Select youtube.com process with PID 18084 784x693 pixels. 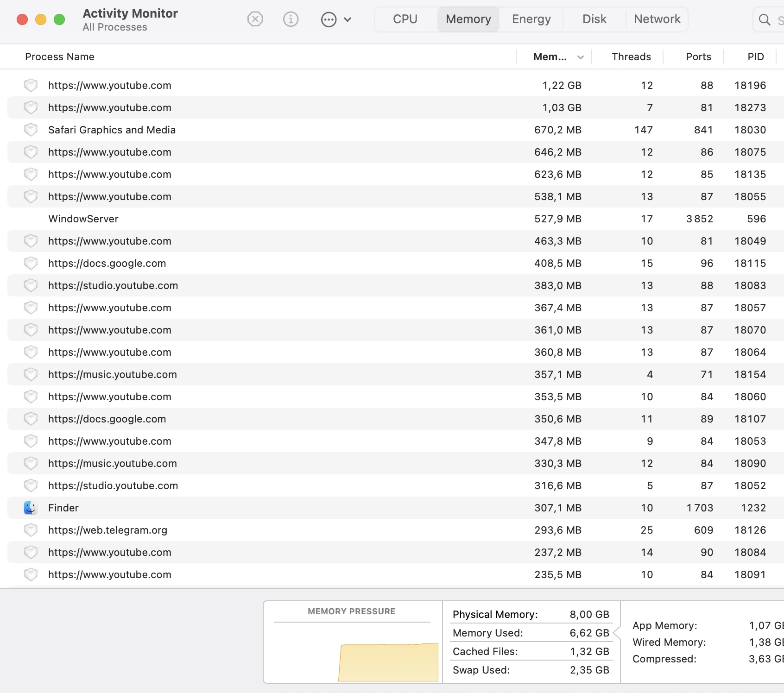[110, 552]
